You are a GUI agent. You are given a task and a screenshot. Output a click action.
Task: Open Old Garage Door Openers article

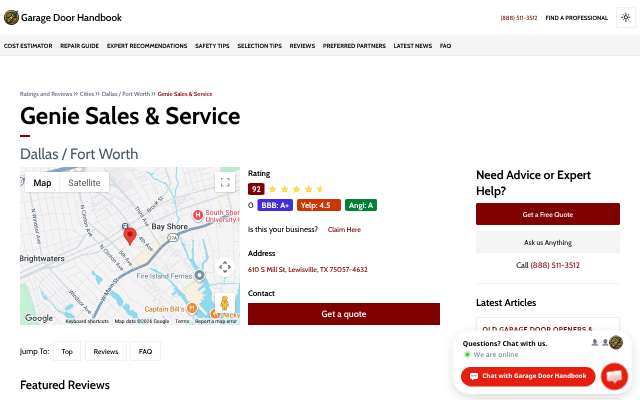click(537, 329)
